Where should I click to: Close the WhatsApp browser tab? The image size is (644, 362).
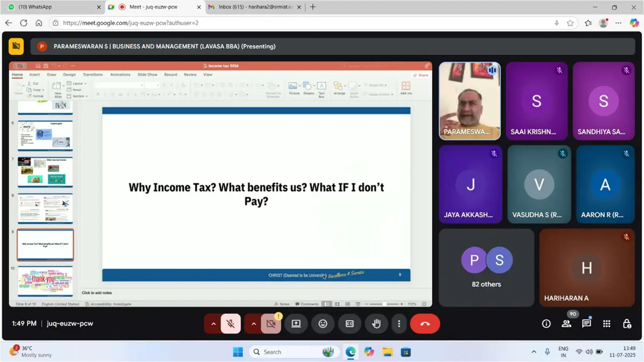[x=98, y=7]
